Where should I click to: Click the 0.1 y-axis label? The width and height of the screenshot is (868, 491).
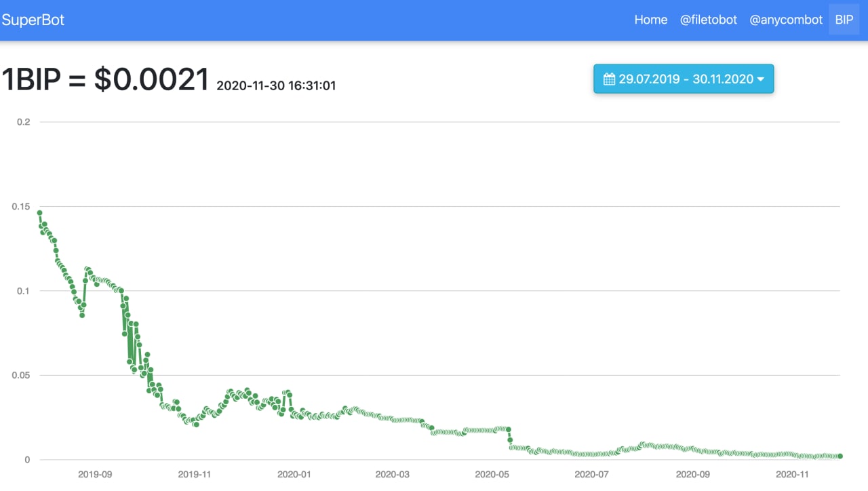(24, 291)
